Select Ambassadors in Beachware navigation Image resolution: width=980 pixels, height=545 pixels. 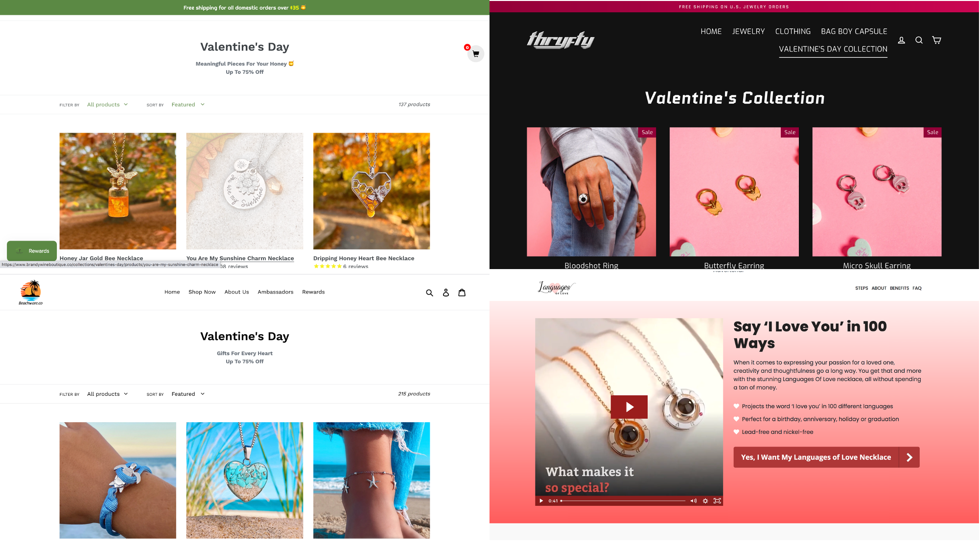[x=275, y=292]
